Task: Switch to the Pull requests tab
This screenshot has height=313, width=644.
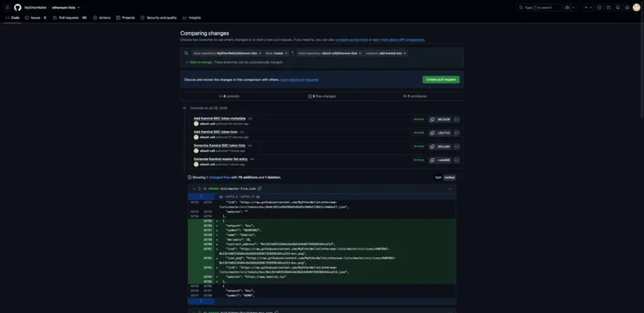Action: click(x=70, y=18)
